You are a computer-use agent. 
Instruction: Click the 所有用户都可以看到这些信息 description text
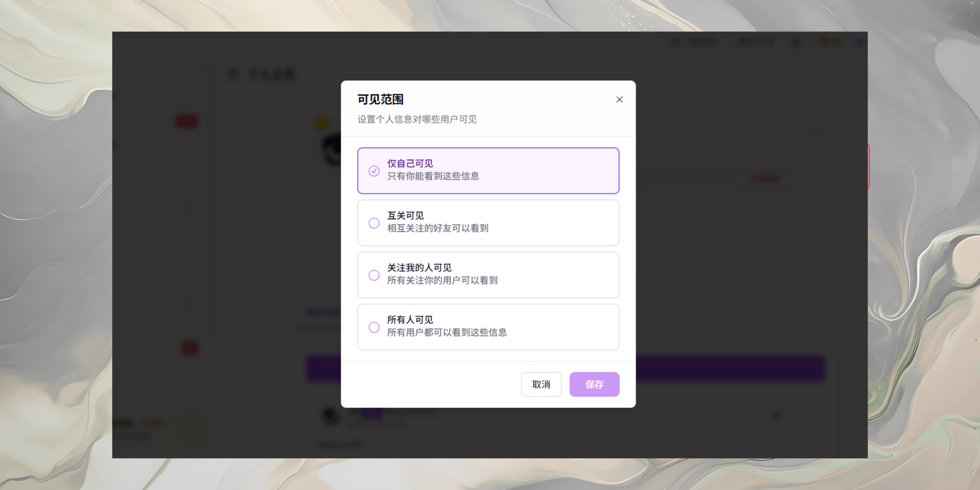point(447,333)
